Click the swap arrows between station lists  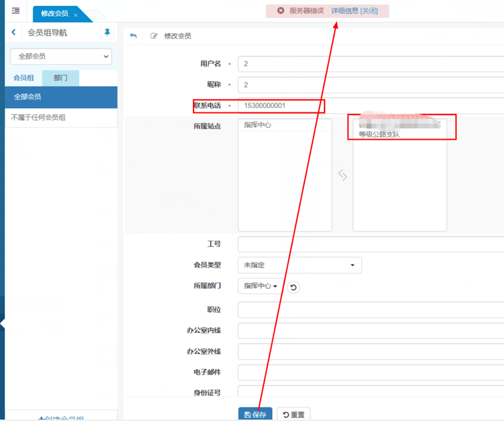click(343, 175)
